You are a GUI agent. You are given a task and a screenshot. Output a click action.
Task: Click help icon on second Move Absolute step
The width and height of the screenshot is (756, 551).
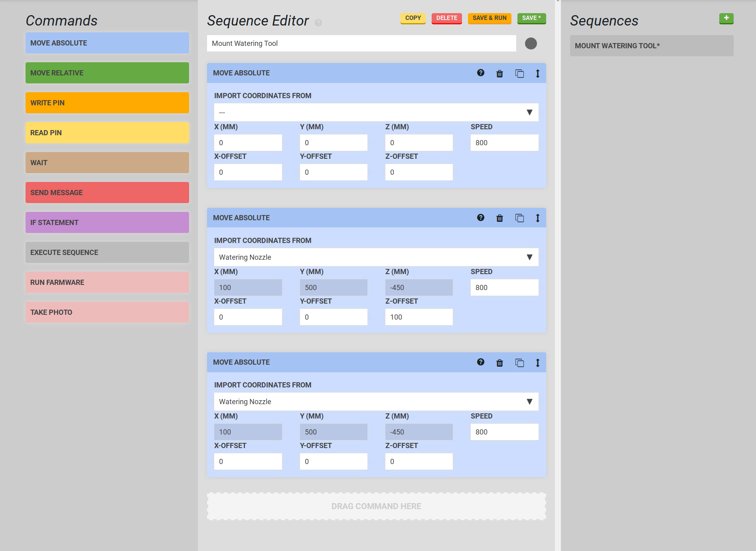pyautogui.click(x=480, y=218)
